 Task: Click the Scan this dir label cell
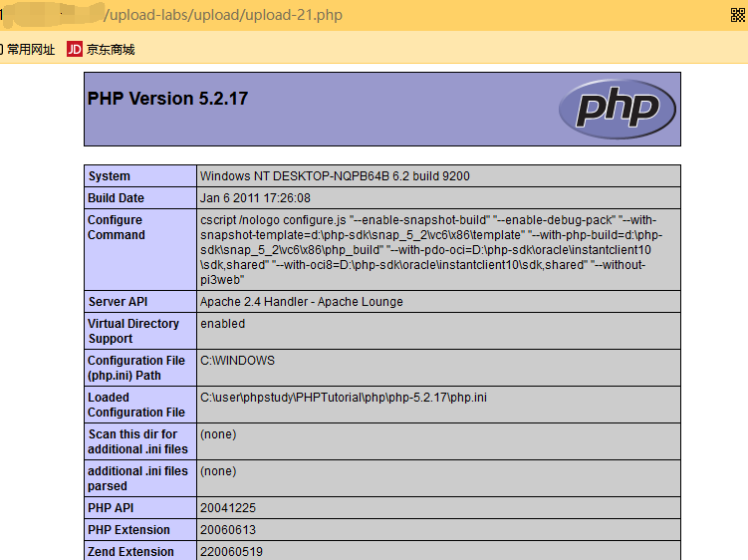point(132,441)
